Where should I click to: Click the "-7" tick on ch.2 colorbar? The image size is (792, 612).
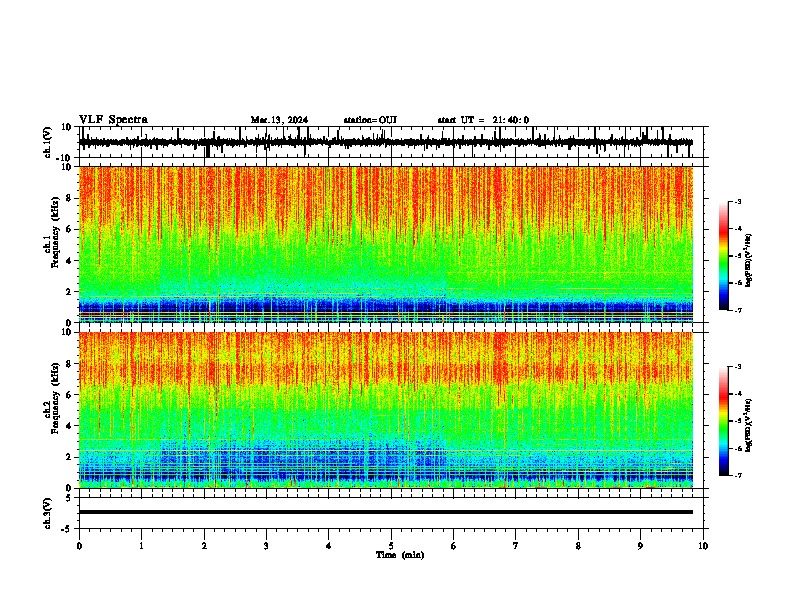(x=737, y=475)
